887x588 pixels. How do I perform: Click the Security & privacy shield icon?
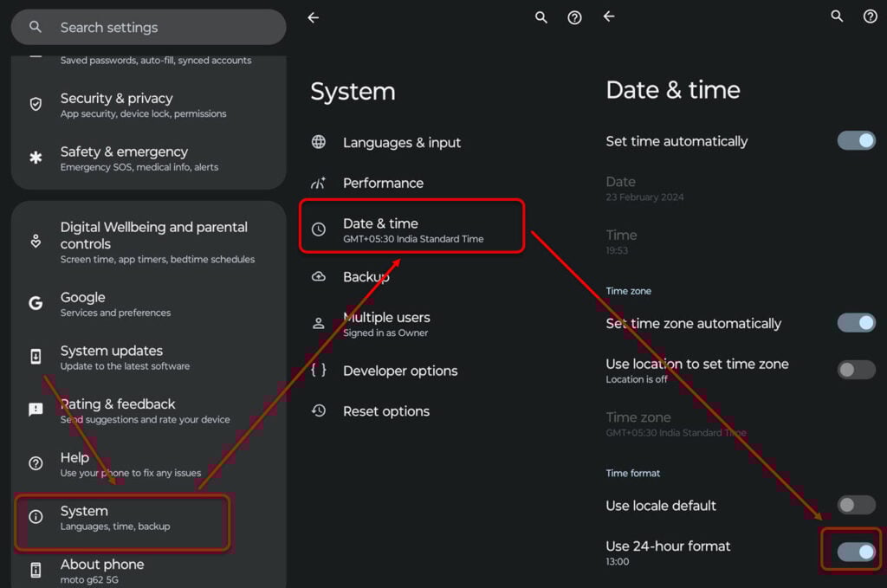[x=36, y=105]
